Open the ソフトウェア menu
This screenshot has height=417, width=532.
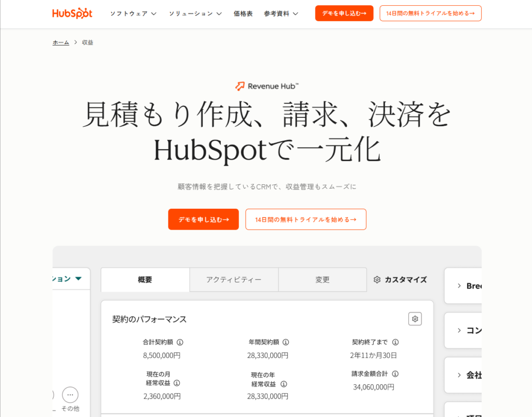pyautogui.click(x=133, y=14)
